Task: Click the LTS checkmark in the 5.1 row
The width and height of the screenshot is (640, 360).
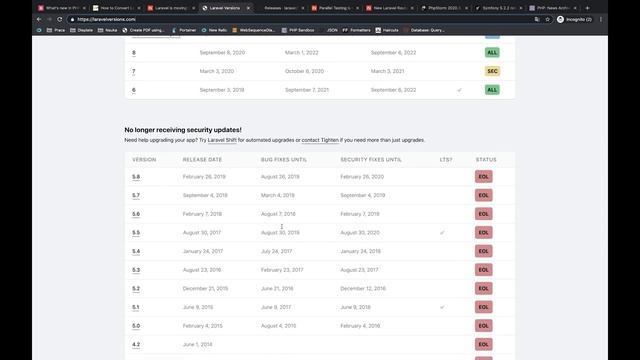Action: point(442,307)
